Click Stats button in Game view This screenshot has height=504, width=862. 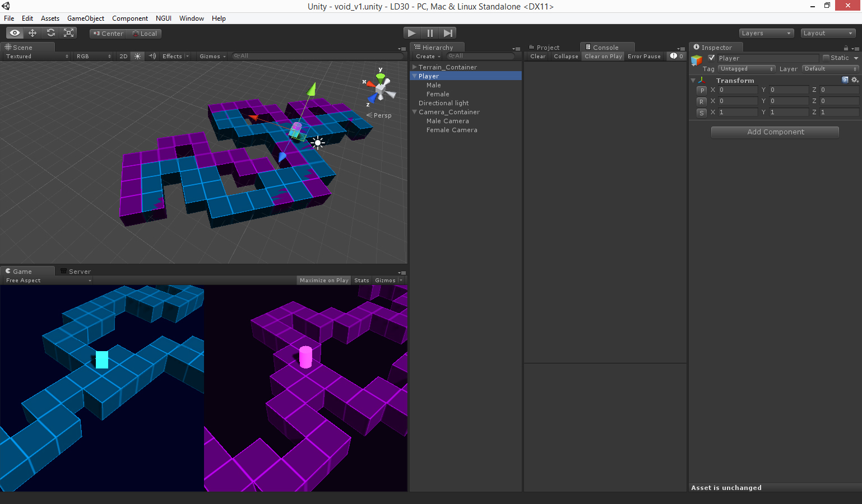[x=362, y=280]
